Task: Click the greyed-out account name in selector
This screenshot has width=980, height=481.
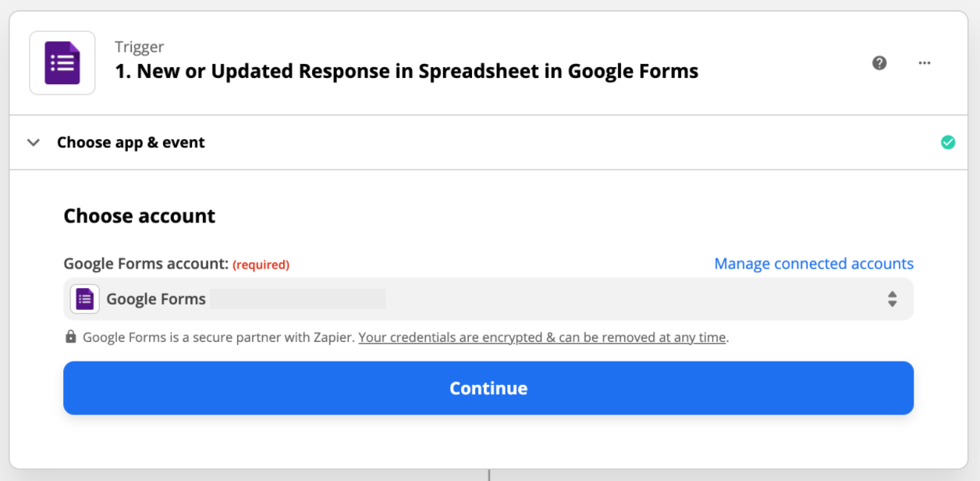Action: (x=298, y=299)
